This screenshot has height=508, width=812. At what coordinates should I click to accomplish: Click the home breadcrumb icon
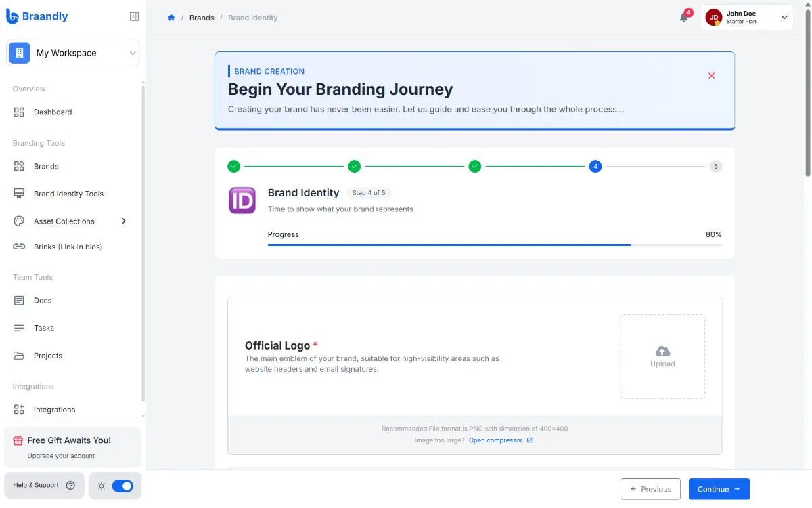click(171, 18)
